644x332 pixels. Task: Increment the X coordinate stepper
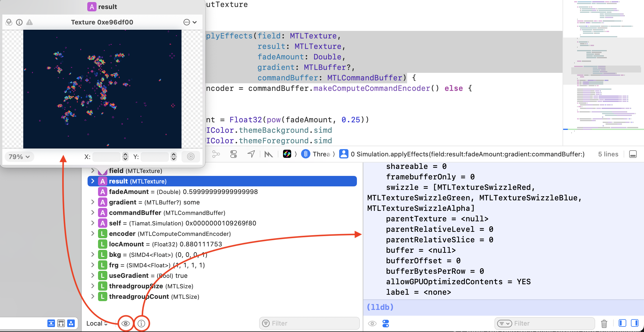pyautogui.click(x=125, y=154)
